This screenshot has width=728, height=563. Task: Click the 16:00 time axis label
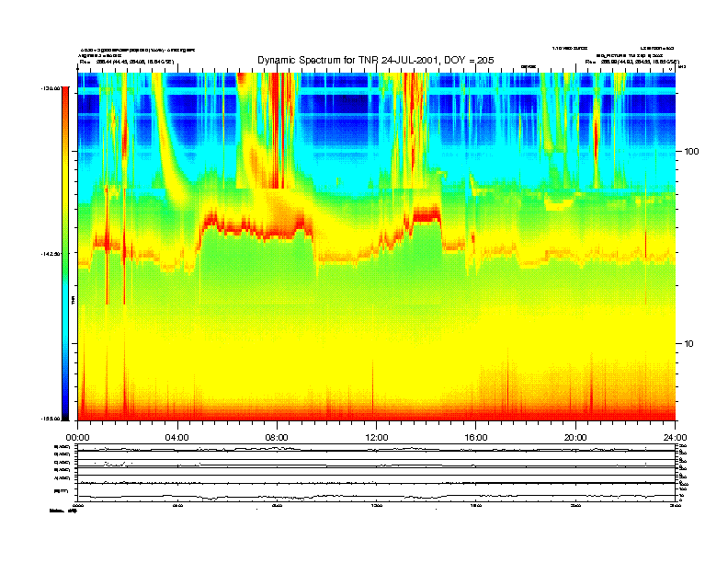pos(476,438)
